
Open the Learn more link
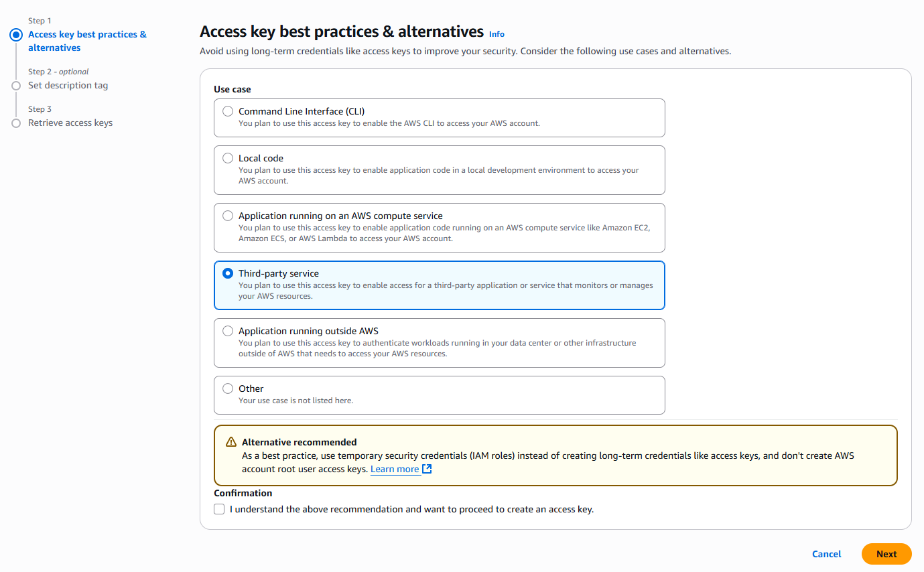point(395,470)
